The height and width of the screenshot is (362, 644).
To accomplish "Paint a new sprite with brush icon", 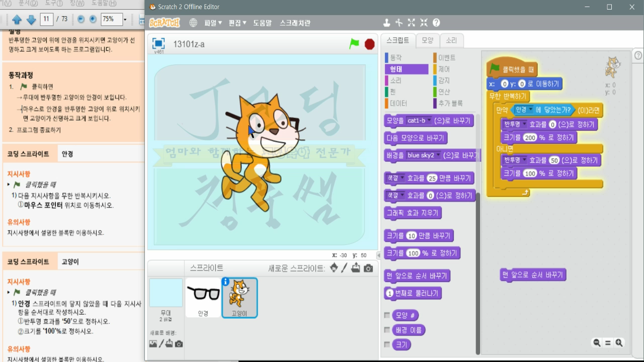I will pos(345,268).
